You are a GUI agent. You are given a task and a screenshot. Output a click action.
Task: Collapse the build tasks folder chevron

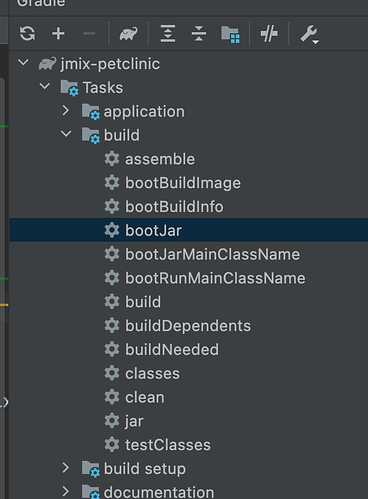(x=66, y=134)
